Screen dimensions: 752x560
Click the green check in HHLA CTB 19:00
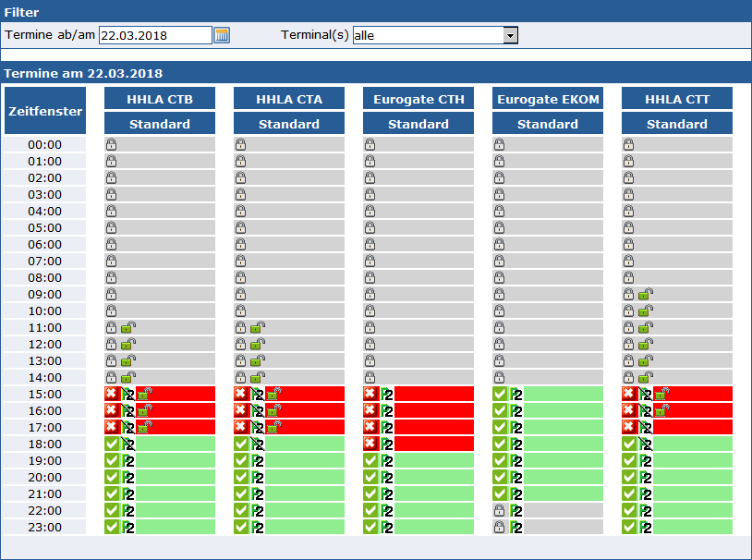(x=111, y=461)
